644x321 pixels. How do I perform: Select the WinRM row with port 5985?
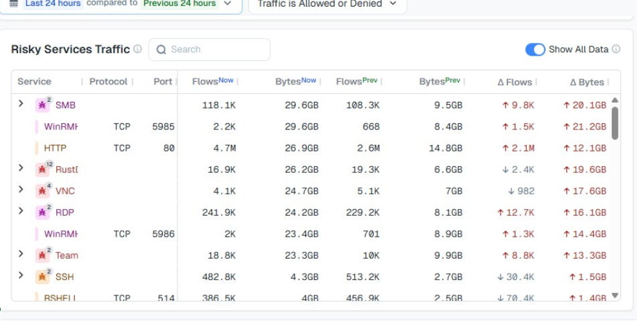311,127
